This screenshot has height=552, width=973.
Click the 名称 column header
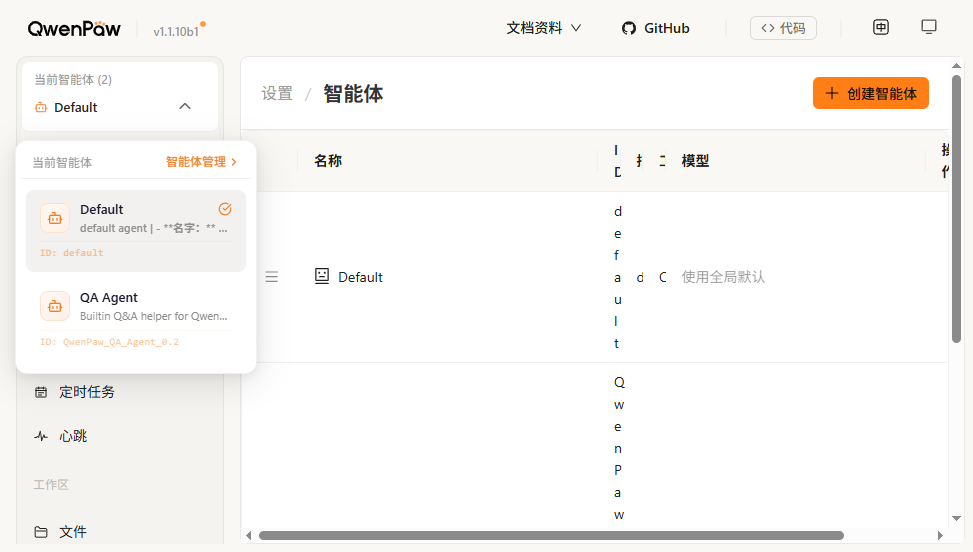328,161
